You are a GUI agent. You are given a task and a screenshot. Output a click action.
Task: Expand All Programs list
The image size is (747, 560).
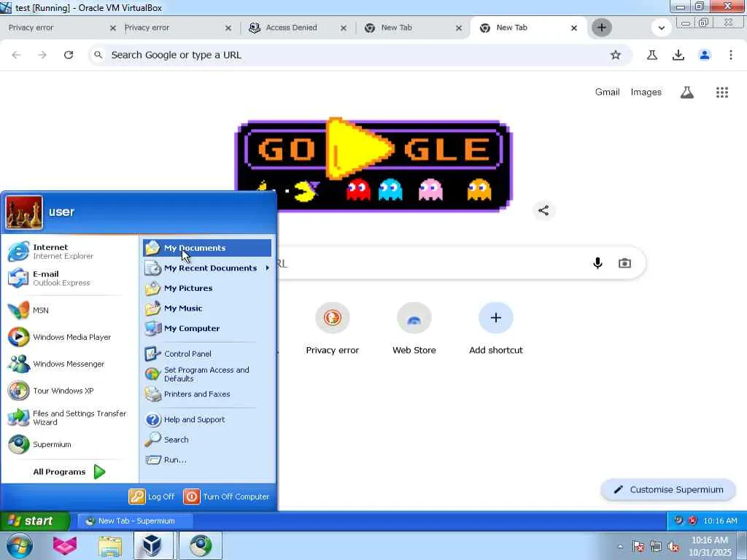69,472
